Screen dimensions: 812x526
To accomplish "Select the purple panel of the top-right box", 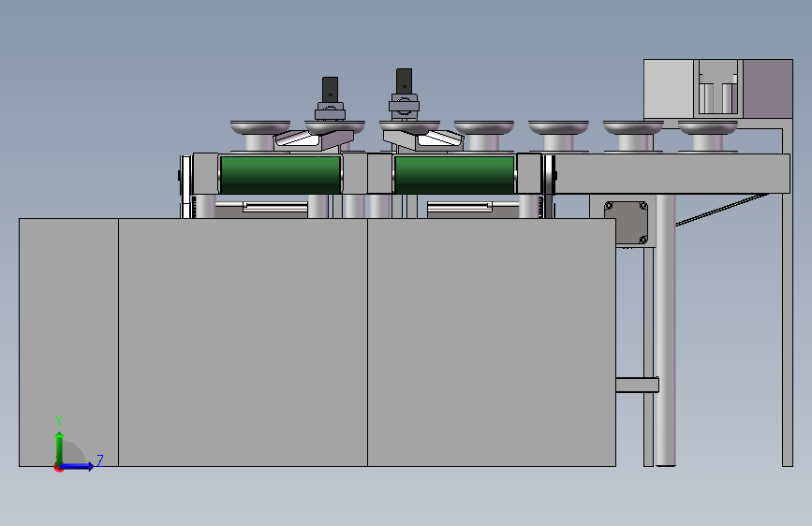I will click(768, 89).
